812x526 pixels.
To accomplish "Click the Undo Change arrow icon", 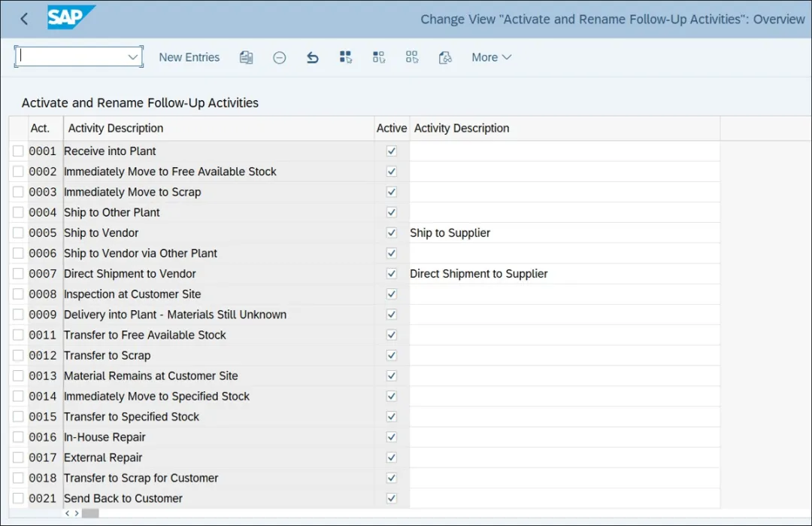I will (313, 57).
